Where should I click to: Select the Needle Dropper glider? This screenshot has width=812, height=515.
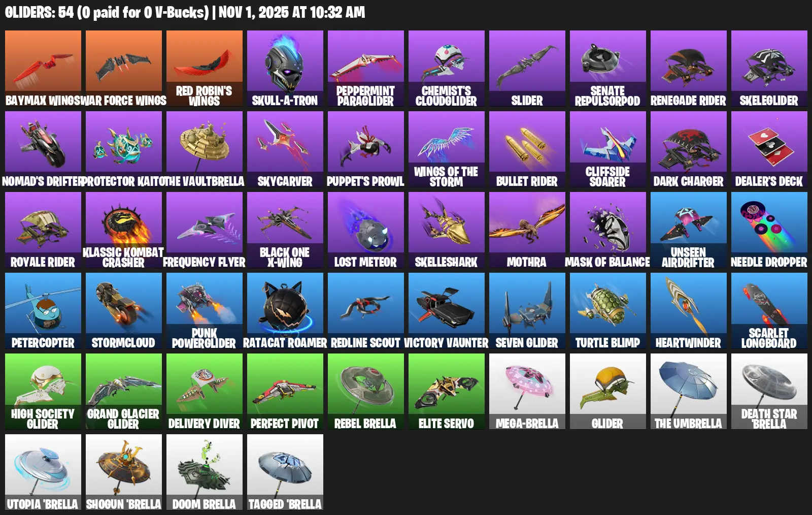pos(769,230)
